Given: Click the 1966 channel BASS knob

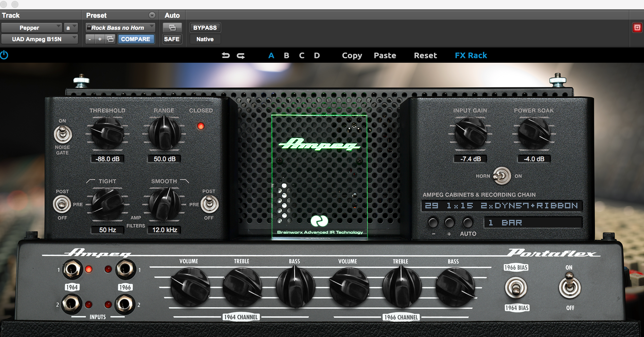Looking at the screenshot, I should [x=455, y=288].
